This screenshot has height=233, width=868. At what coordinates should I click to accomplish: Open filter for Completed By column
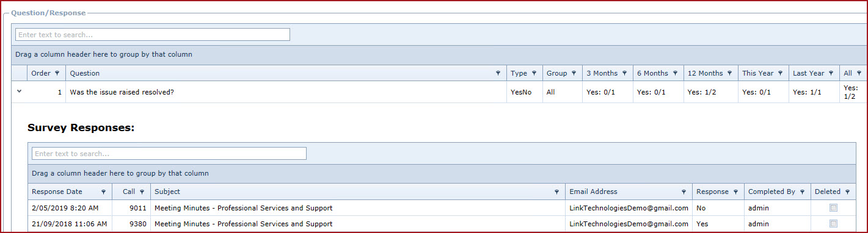click(802, 192)
